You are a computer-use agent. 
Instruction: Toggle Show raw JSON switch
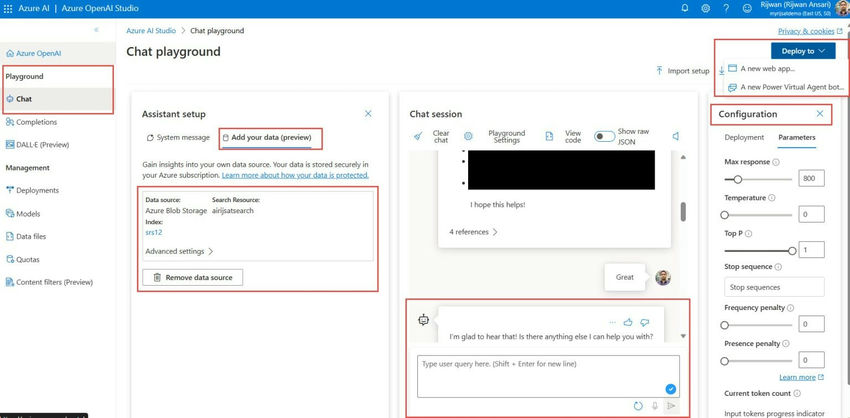pos(604,136)
